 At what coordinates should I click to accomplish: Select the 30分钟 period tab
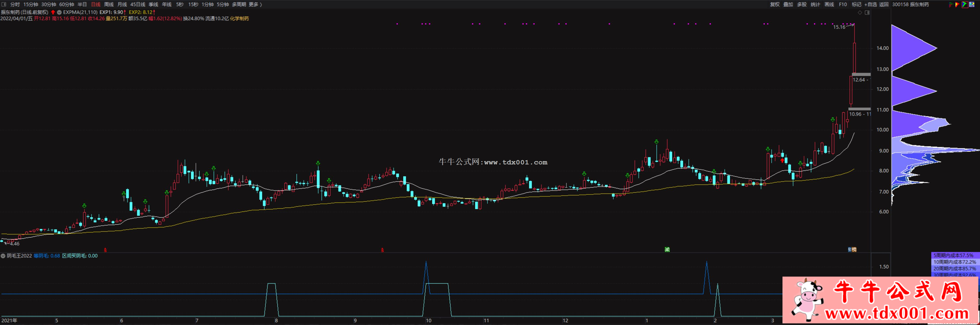49,5
